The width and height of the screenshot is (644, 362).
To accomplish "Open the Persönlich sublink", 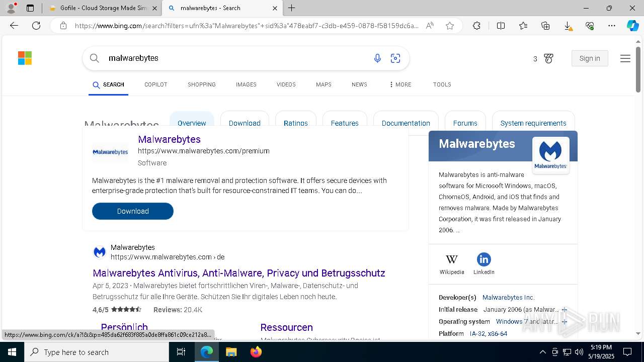I will click(124, 327).
